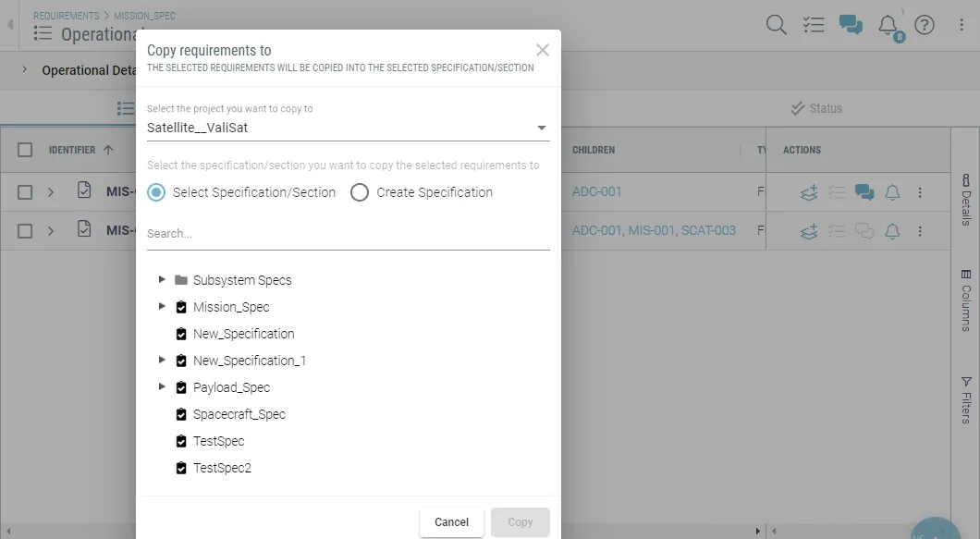Follow the ADC-001 children link
Image resolution: width=980 pixels, height=539 pixels.
pyautogui.click(x=597, y=192)
